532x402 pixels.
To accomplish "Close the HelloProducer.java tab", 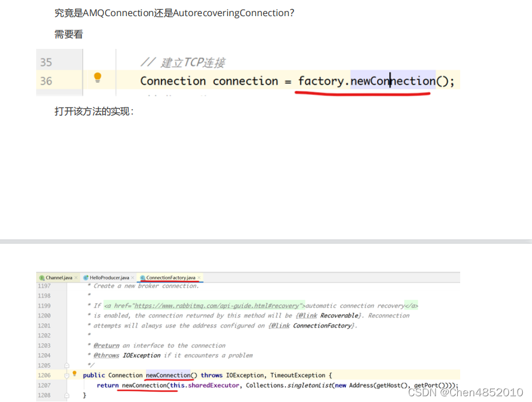I will pos(133,278).
